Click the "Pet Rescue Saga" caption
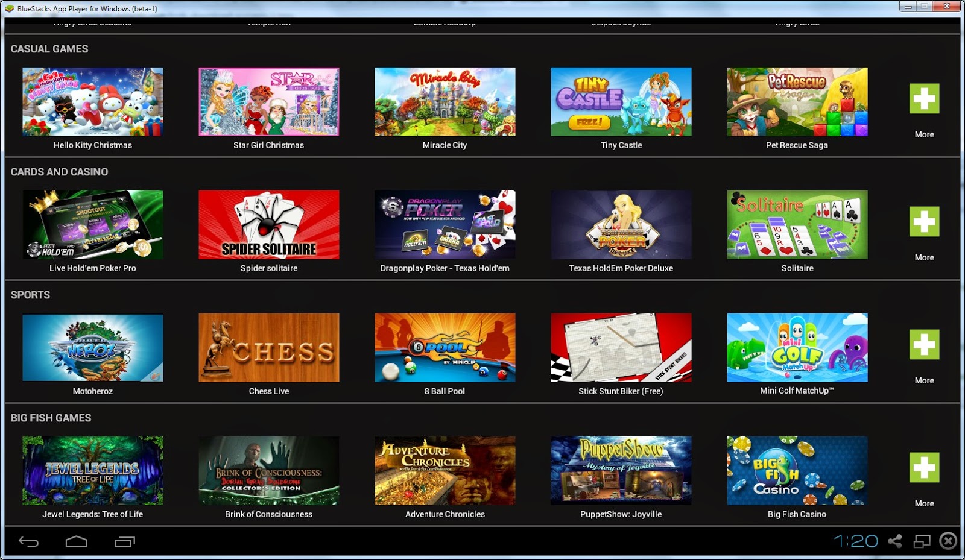This screenshot has height=560, width=965. point(797,145)
